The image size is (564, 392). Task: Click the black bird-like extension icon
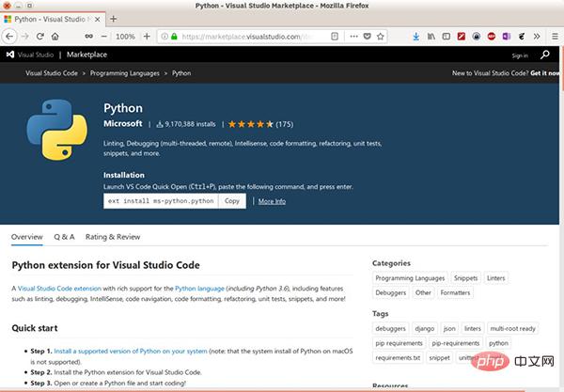coord(522,37)
